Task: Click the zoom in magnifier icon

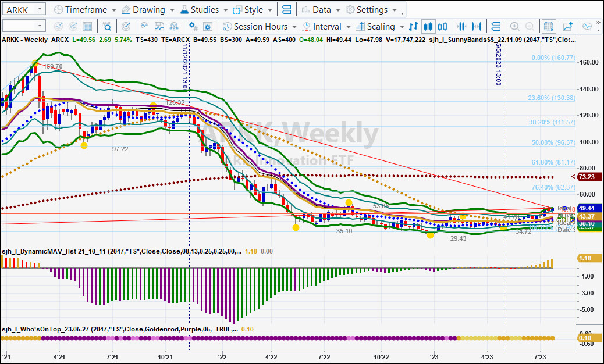Action: [514, 27]
